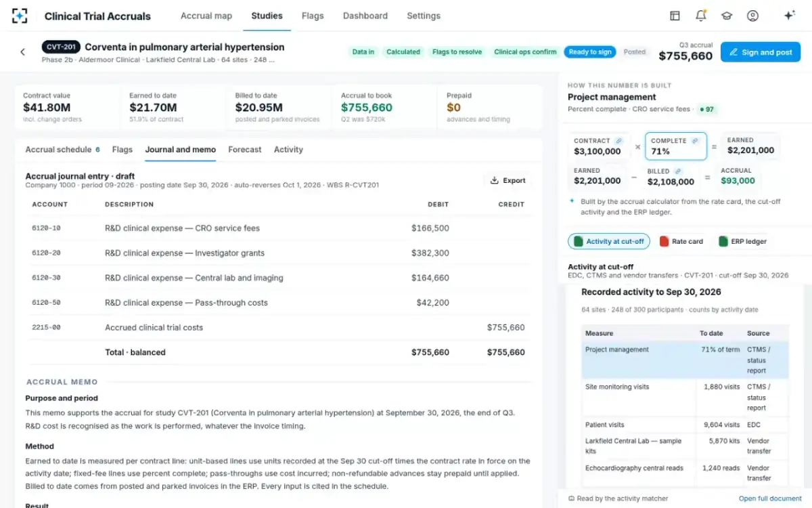The image size is (812, 508).
Task: Select the ERP ledger source chip
Action: point(743,241)
